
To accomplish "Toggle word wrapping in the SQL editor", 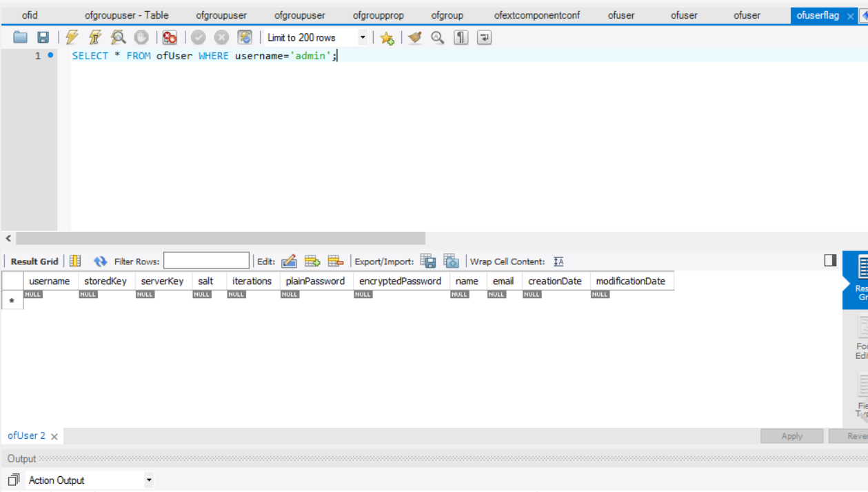I will [484, 38].
